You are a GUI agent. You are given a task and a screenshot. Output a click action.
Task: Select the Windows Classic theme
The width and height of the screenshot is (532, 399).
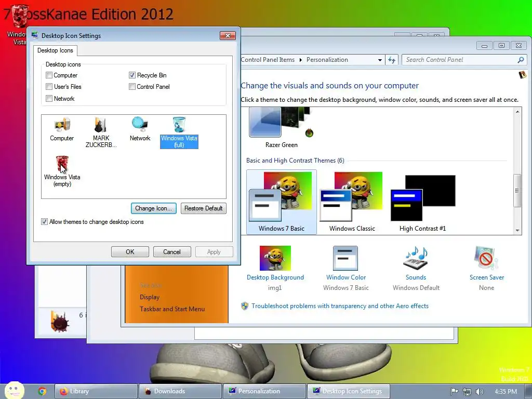pyautogui.click(x=352, y=202)
